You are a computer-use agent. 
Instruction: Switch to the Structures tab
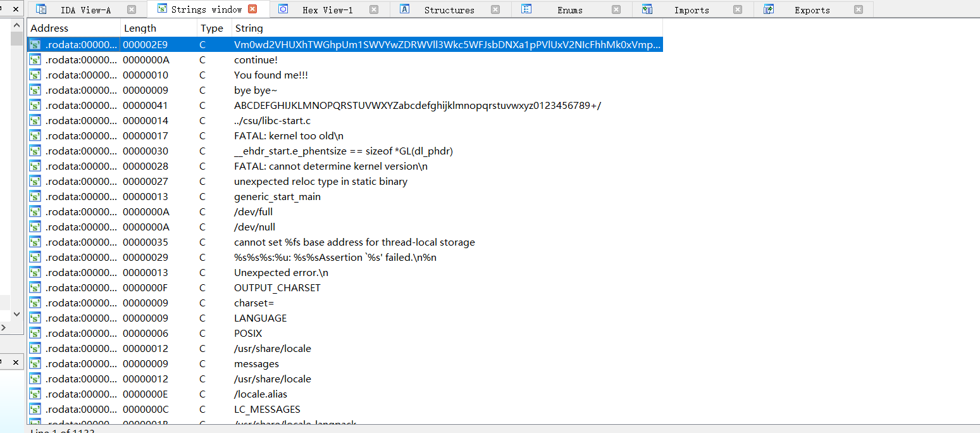449,10
